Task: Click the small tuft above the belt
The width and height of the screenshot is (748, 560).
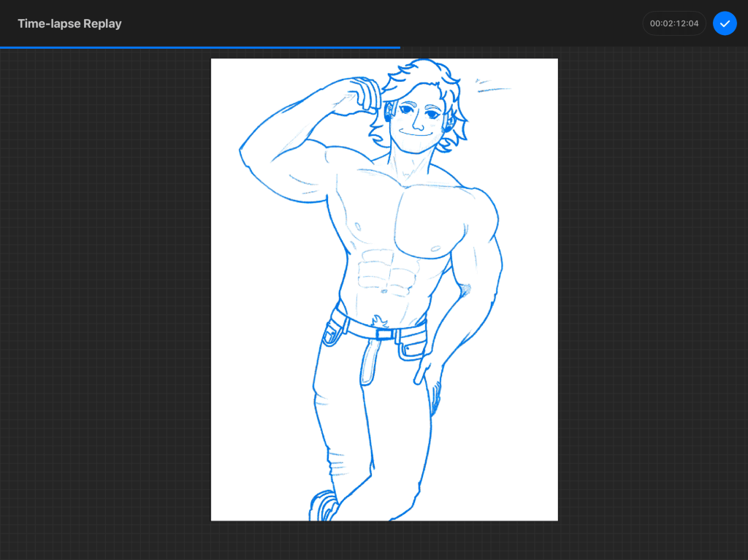Action: [x=378, y=320]
